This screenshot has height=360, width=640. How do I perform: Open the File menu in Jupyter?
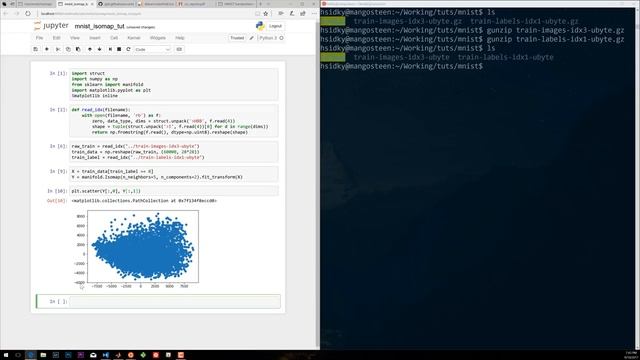click(39, 38)
